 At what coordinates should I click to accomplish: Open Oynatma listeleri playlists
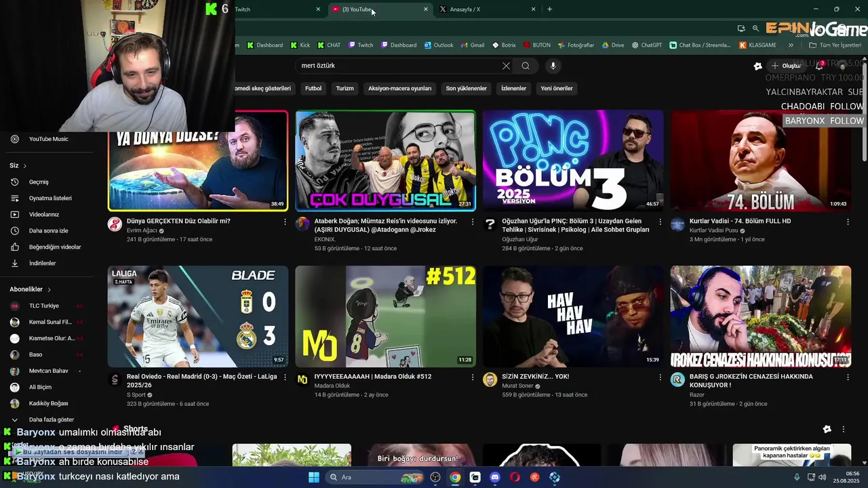pyautogui.click(x=50, y=198)
